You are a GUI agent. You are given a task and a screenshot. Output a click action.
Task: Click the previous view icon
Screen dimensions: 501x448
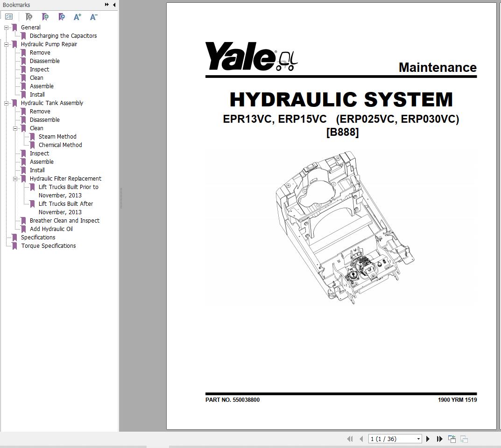point(452,439)
